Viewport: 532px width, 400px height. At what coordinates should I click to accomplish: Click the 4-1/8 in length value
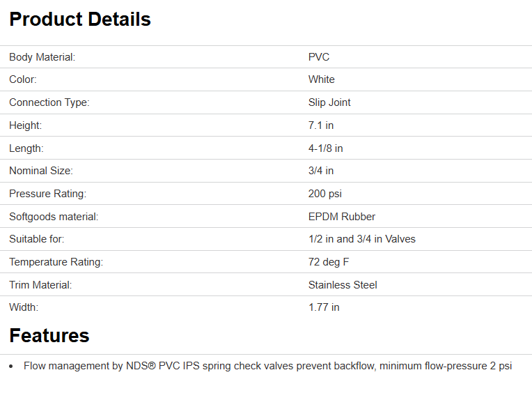pyautogui.click(x=326, y=148)
